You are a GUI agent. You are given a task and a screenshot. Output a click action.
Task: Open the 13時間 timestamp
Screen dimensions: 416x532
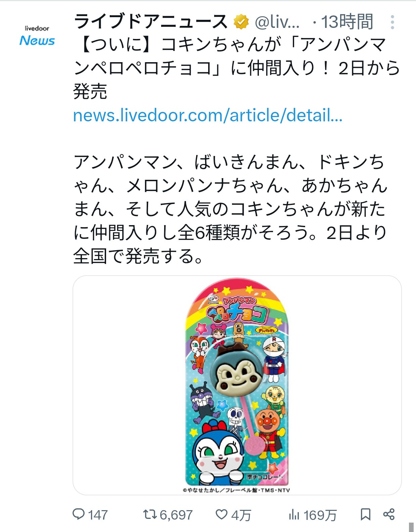coord(347,22)
